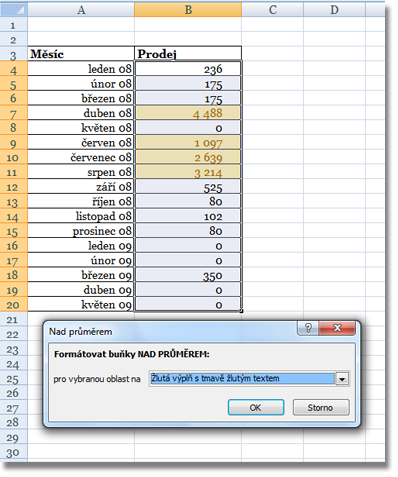The width and height of the screenshot is (398, 477).
Task: Select highlighted cell 4 488
Action: pos(188,113)
